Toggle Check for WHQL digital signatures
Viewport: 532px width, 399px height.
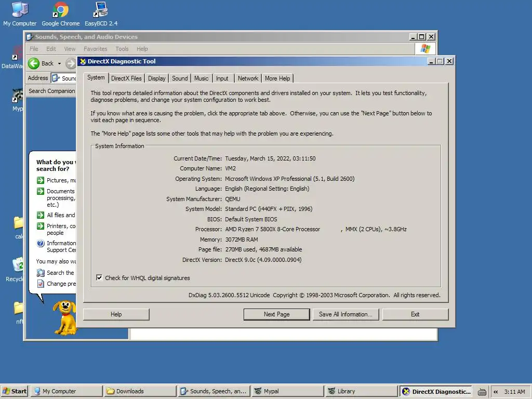click(99, 278)
